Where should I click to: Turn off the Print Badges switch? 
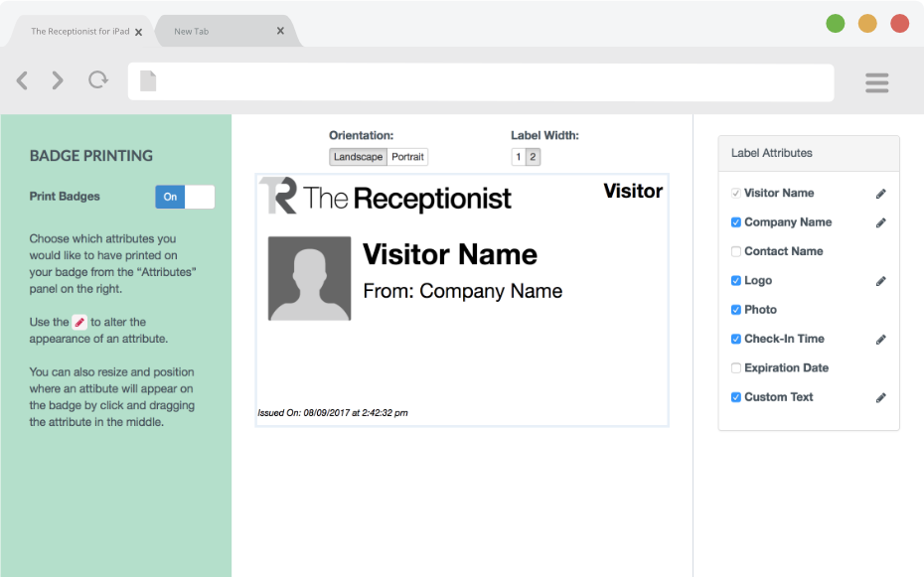click(x=185, y=197)
